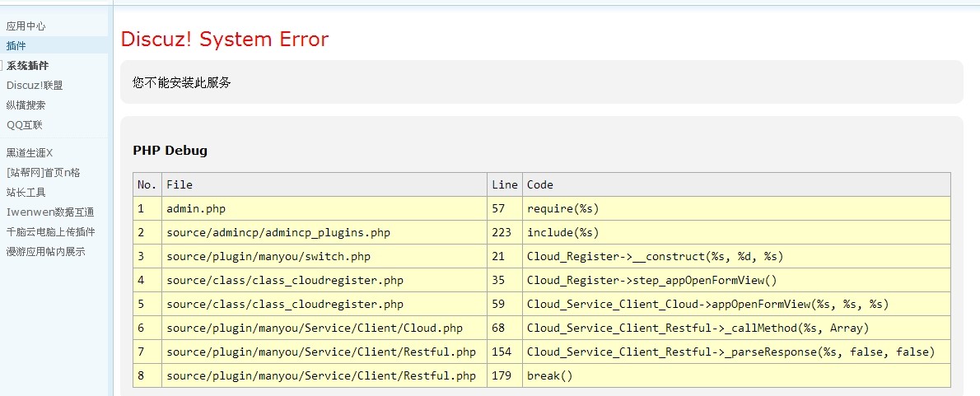Select row number 8 cell
Viewport: 980px width, 396px height.
(147, 376)
